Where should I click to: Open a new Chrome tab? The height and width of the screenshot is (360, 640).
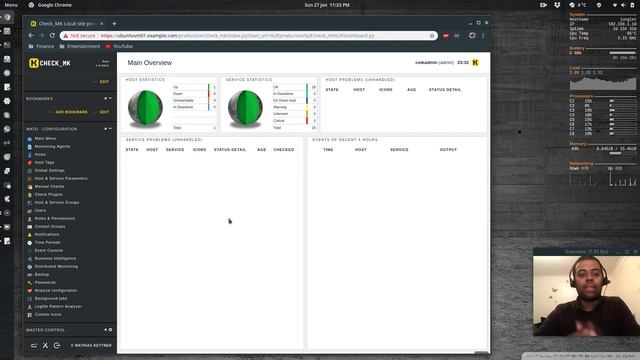point(114,24)
